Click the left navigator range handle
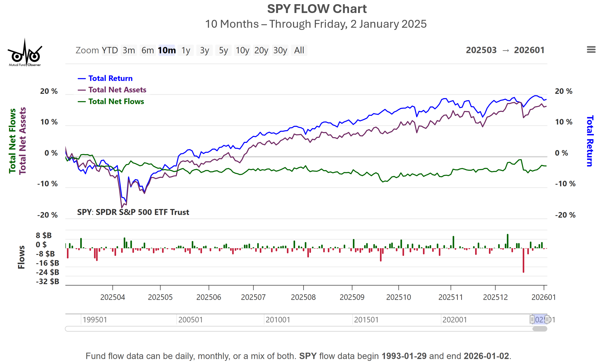600x364 pixels. [532, 319]
